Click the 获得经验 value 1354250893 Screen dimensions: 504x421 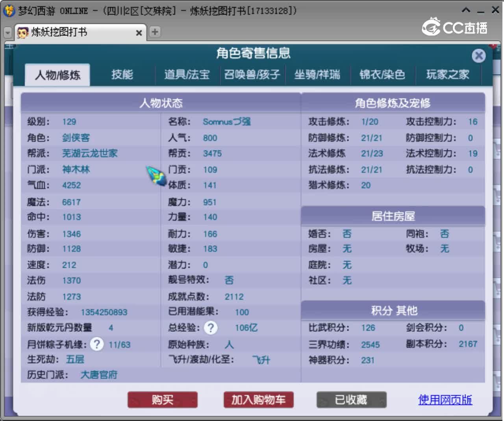pyautogui.click(x=104, y=312)
